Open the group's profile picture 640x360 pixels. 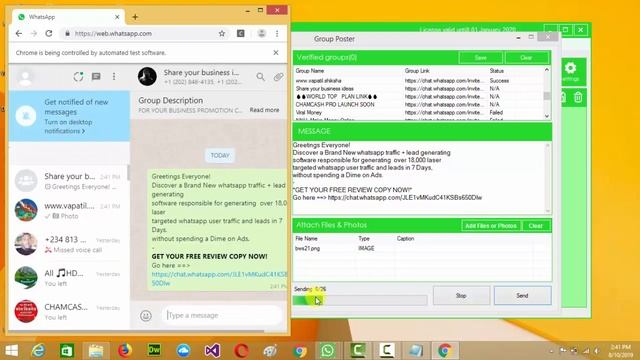[147, 76]
